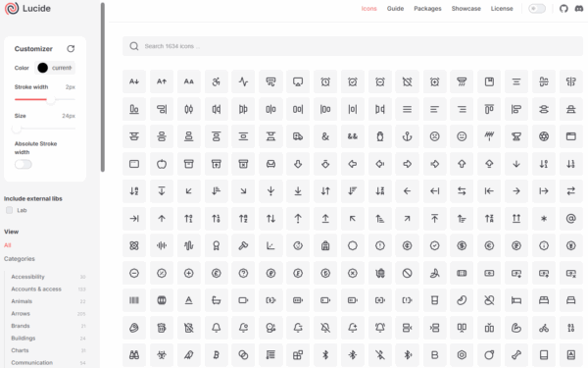Screen dimensions: 588x368
Task: Select the All view filter
Action: pyautogui.click(x=8, y=245)
